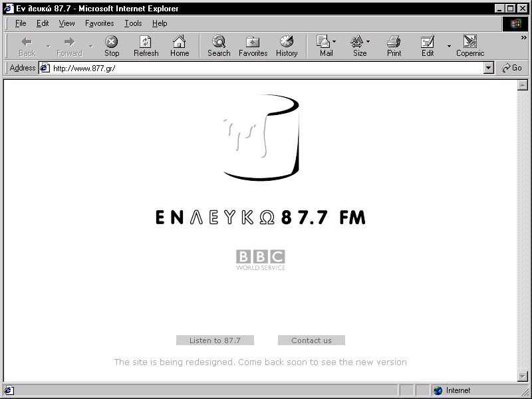Close the Internet Explorer window

tap(523, 9)
